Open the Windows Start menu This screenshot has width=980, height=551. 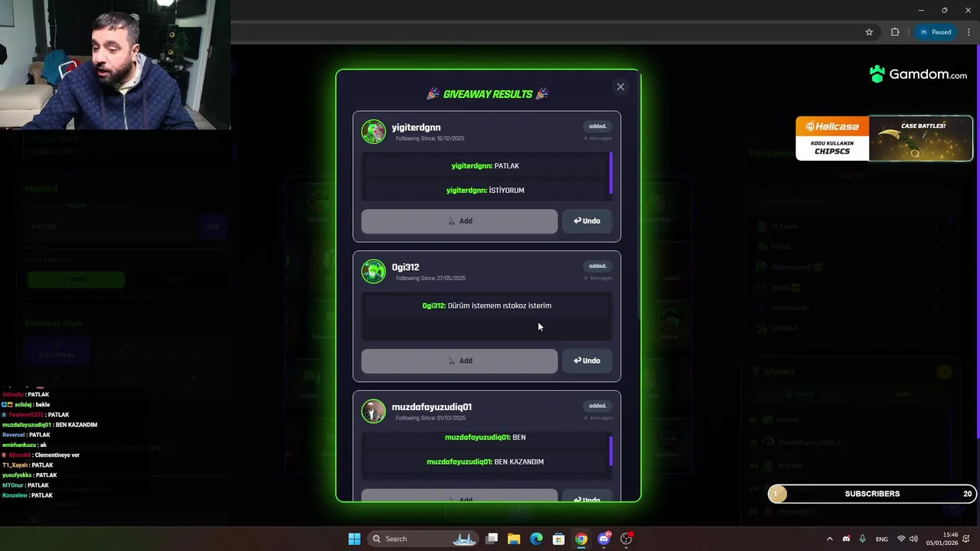(354, 539)
